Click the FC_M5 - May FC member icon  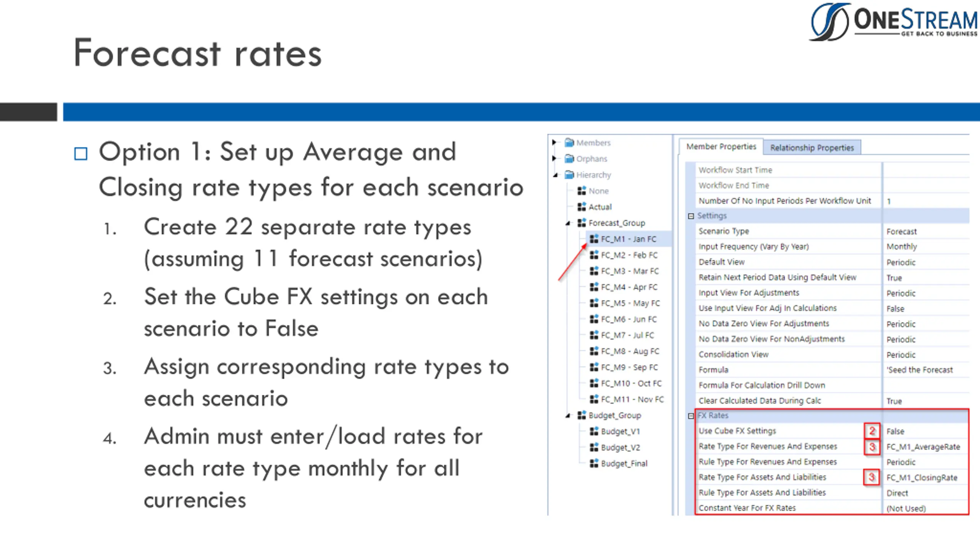(x=594, y=303)
